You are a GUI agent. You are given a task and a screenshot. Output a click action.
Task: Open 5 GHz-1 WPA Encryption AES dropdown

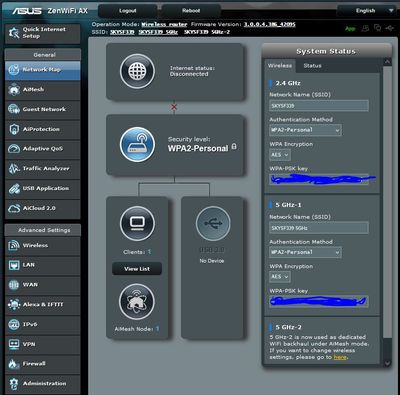pyautogui.click(x=280, y=277)
